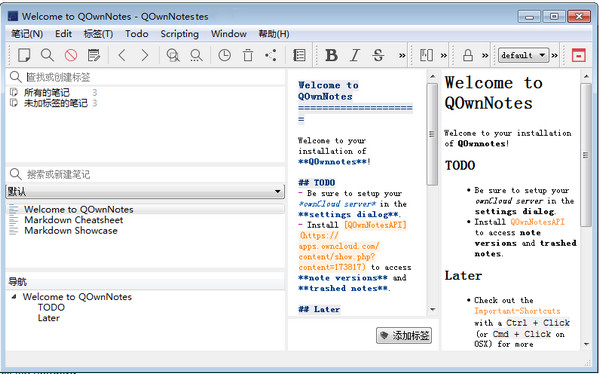Collapse Welcome to QOwnNotes navigation tree node
Viewport: 600px width, 374px height.
tap(14, 297)
